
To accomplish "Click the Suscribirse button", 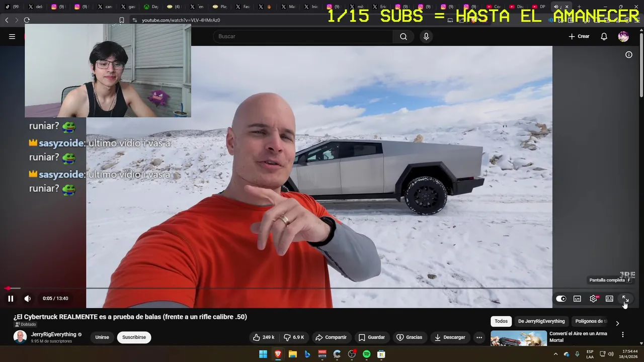I will coord(134,337).
